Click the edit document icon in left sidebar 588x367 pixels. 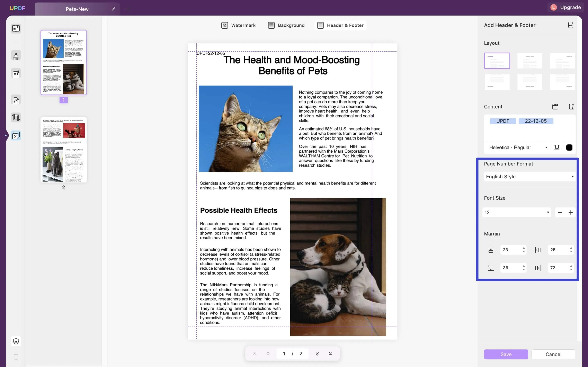16,74
